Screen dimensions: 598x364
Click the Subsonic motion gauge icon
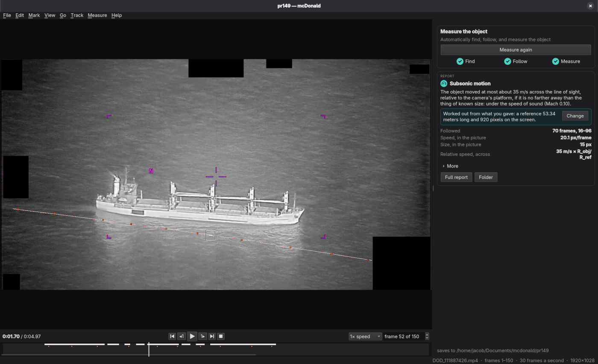(x=444, y=84)
